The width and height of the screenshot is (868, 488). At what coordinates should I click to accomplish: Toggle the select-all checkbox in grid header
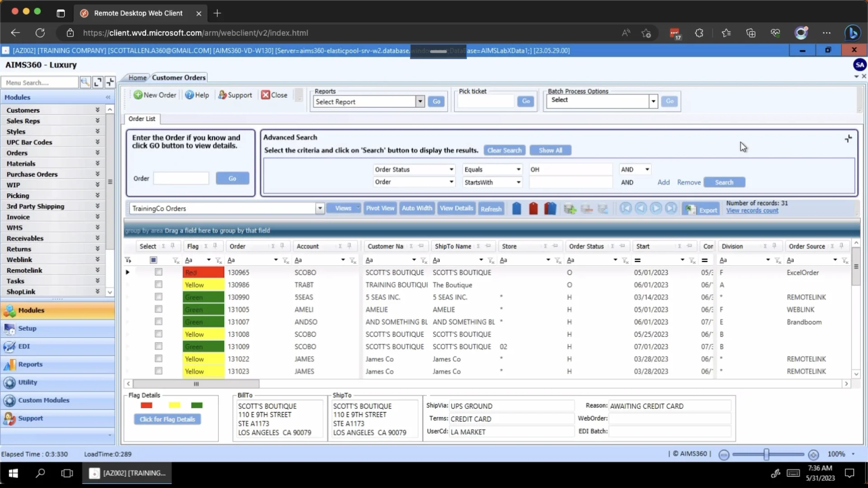(153, 260)
